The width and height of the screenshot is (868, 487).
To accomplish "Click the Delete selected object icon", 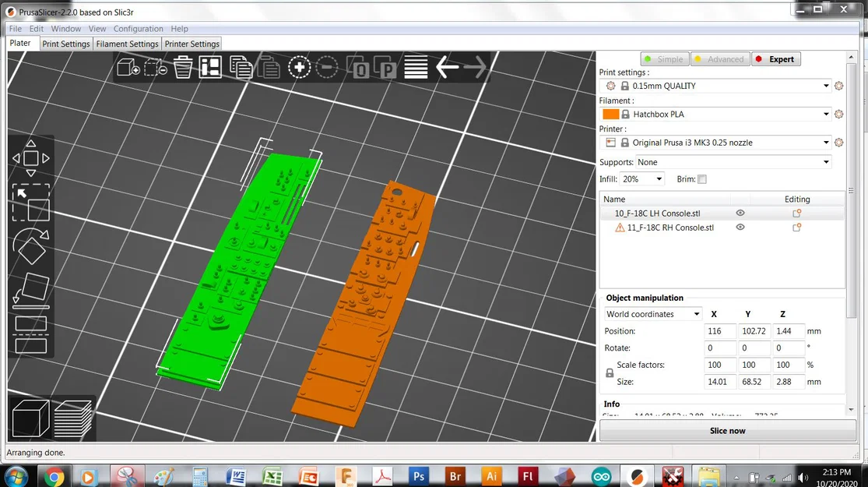I will click(156, 68).
